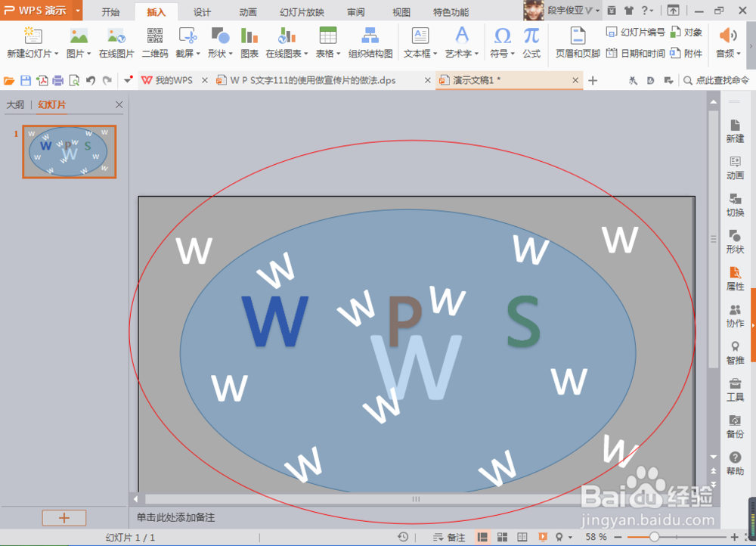This screenshot has width=756, height=546.
Task: Open 备份 backup in right sidebar
Action: pyautogui.click(x=735, y=427)
